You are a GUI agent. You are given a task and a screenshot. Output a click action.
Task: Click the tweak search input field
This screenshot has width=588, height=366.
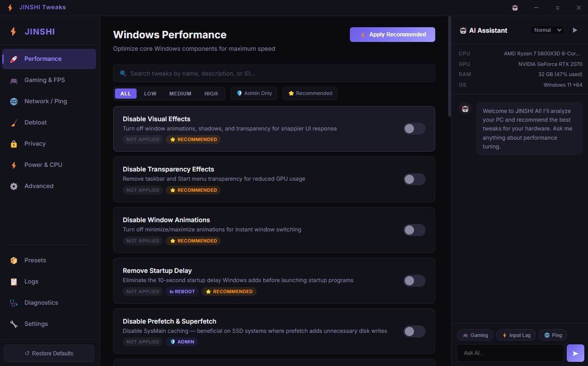[274, 73]
